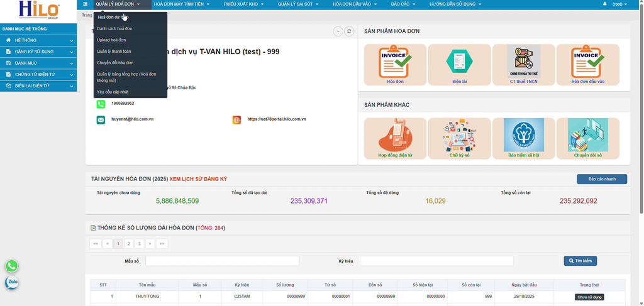Click the Tìm kiếm search button
This screenshot has width=644, height=306.
coord(580,261)
